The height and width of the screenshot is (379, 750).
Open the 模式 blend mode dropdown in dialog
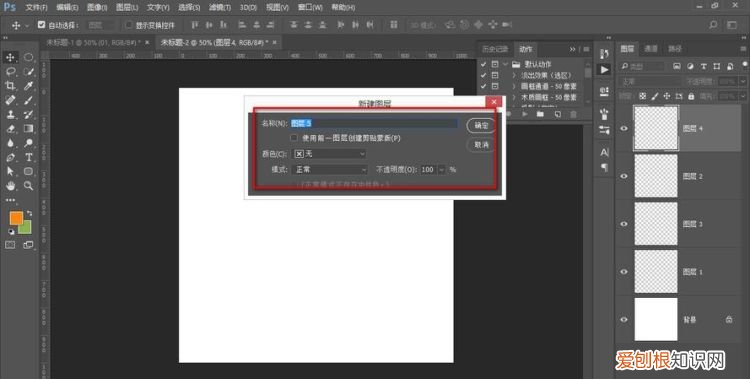pyautogui.click(x=329, y=169)
